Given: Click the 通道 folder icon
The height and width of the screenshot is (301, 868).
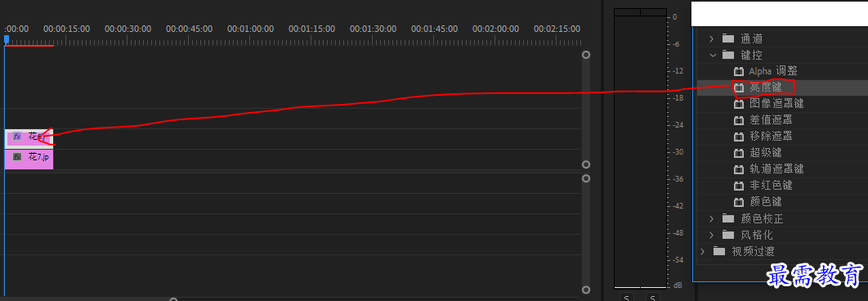Looking at the screenshot, I should (728, 38).
